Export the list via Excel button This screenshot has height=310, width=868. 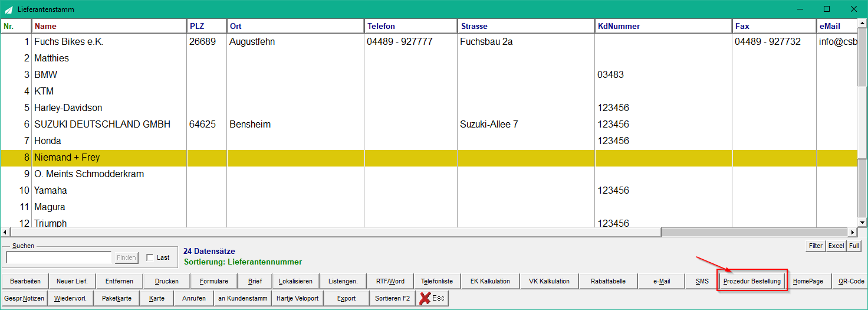836,246
